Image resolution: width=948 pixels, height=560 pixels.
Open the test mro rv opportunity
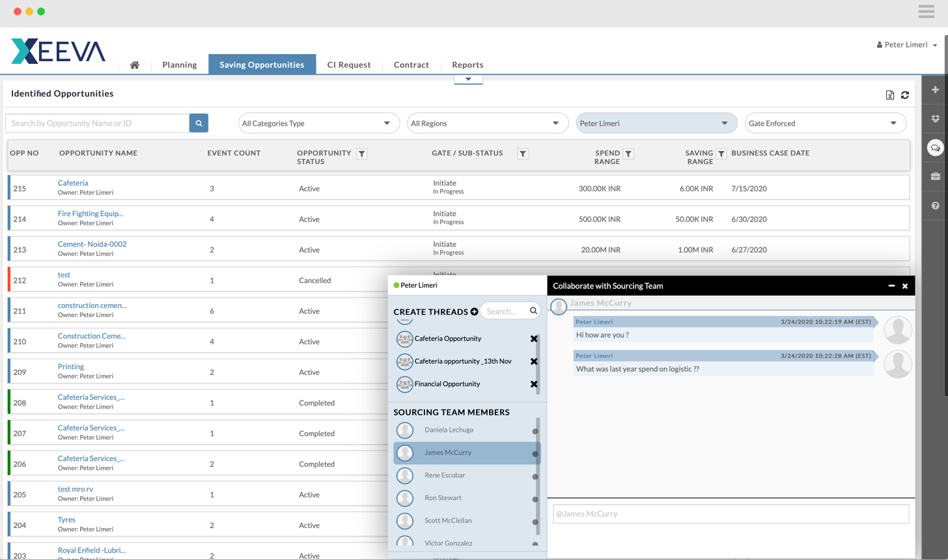coord(76,489)
